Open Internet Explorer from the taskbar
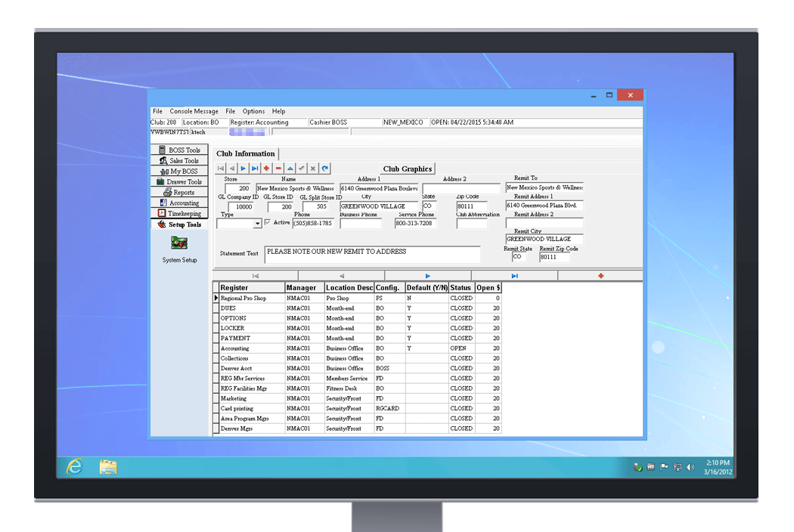 [x=74, y=467]
